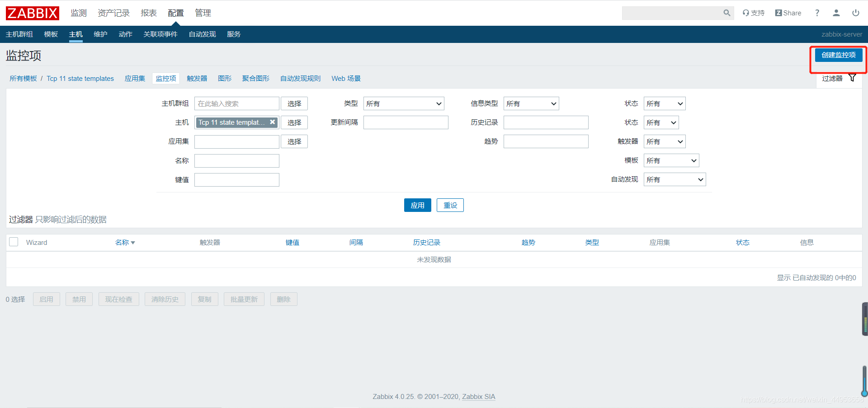Open the user profile icon
This screenshot has height=408, width=868.
point(836,13)
